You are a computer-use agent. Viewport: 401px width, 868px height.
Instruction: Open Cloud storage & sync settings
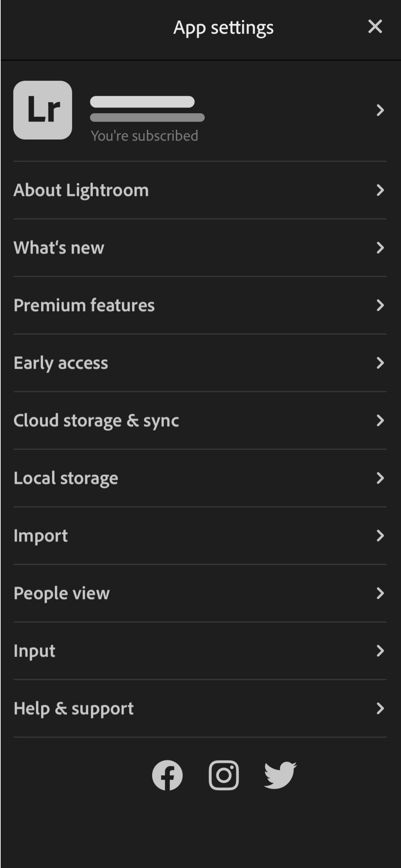click(x=96, y=421)
